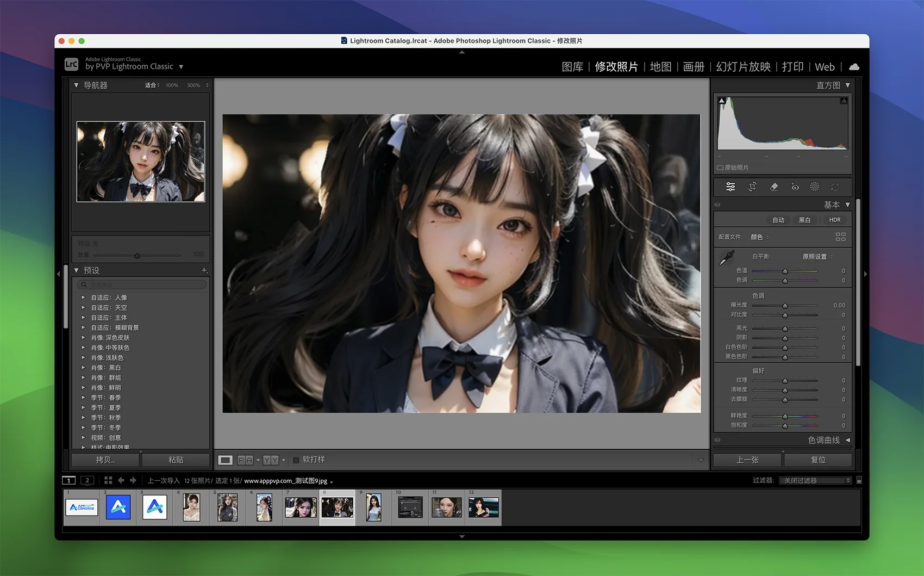Click the LrC application logo
The height and width of the screenshot is (576, 924).
tap(71, 64)
